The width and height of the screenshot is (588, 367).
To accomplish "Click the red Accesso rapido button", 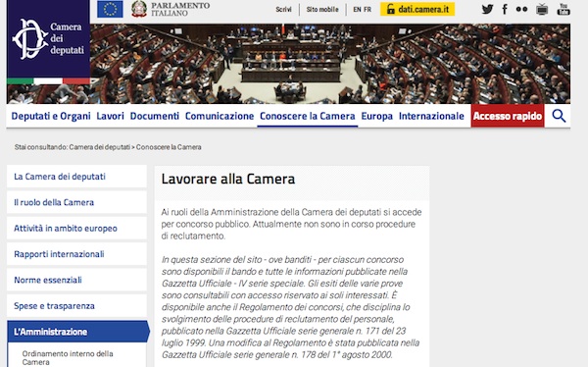I will tap(508, 116).
